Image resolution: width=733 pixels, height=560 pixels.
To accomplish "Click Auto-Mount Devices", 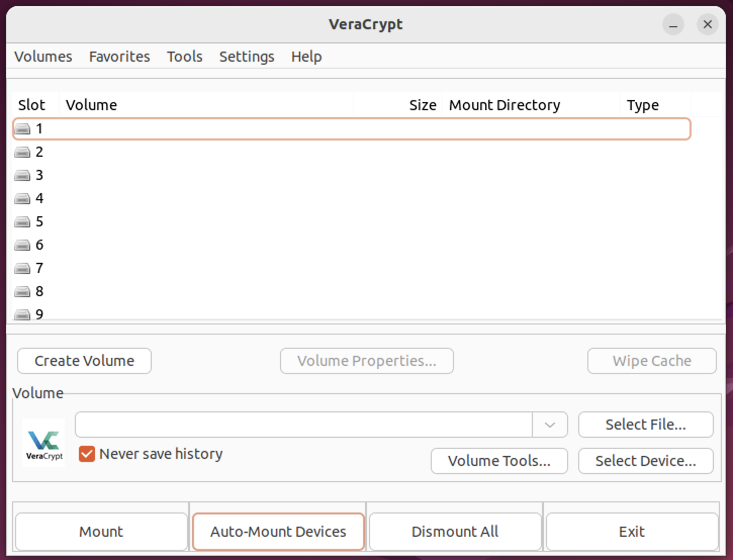I will (x=278, y=531).
